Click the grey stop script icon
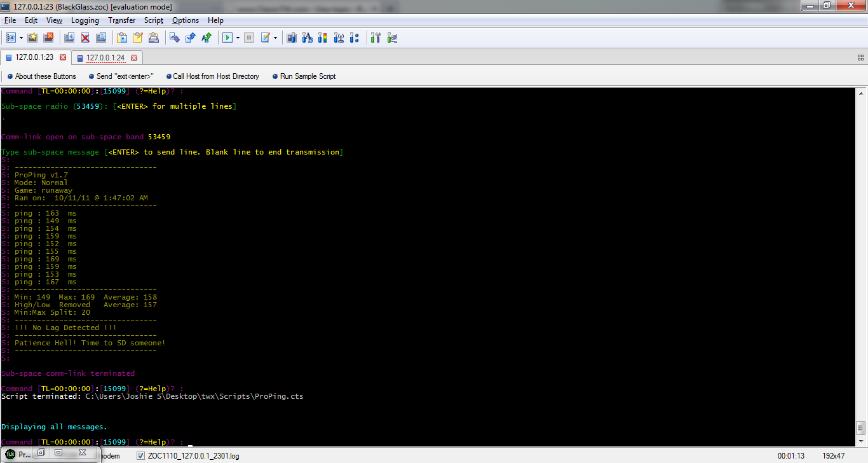868x463 pixels. pos(249,38)
